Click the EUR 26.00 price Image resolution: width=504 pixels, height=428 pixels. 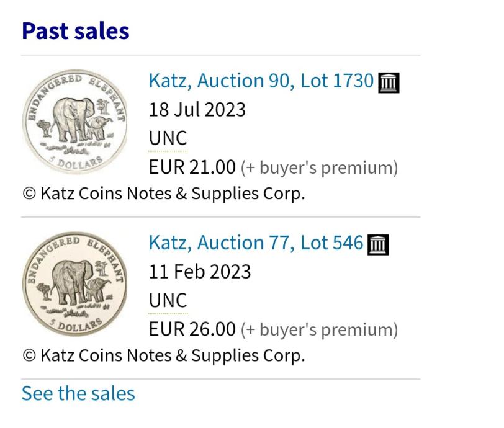tap(192, 329)
